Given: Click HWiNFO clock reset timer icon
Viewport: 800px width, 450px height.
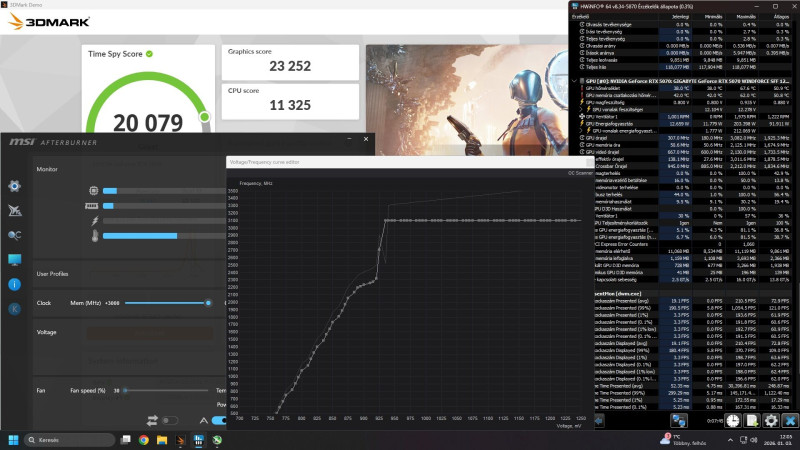Looking at the screenshot, I should (x=733, y=420).
